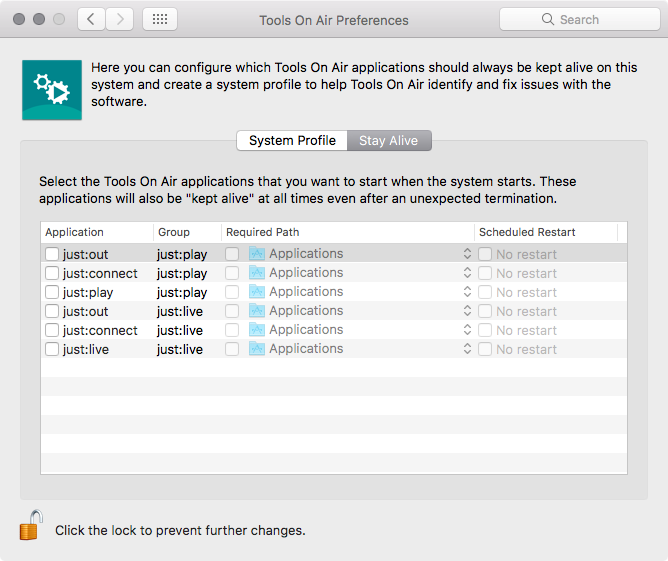Click the Applications folder icon in the just:live/just:live row
The width and height of the screenshot is (668, 561).
click(257, 349)
